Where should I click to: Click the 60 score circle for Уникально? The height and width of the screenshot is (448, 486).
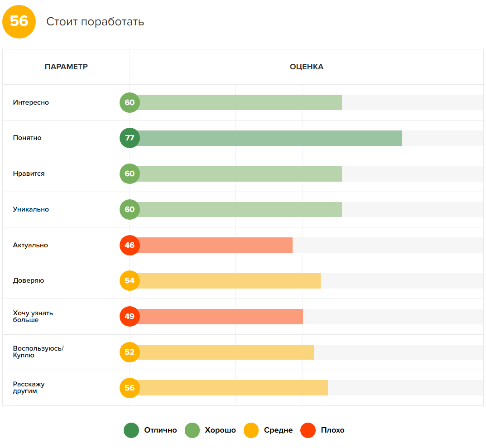[130, 209]
